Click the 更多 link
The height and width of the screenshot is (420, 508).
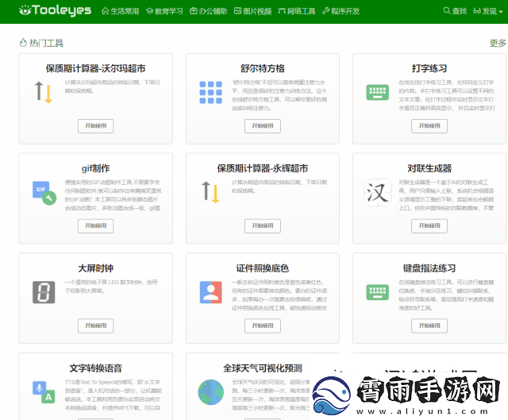498,43
